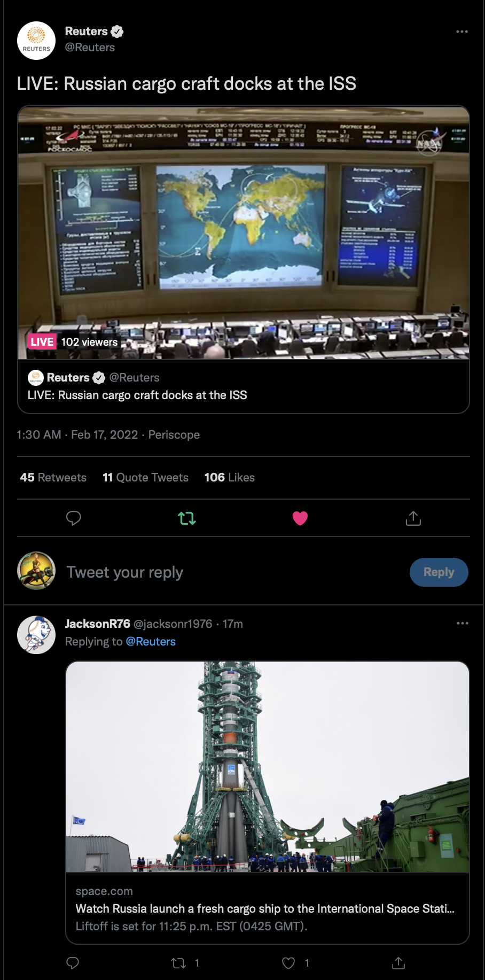Unlike the Reuters tweet via the pink heart
The width and height of the screenshot is (485, 980).
pyautogui.click(x=300, y=518)
